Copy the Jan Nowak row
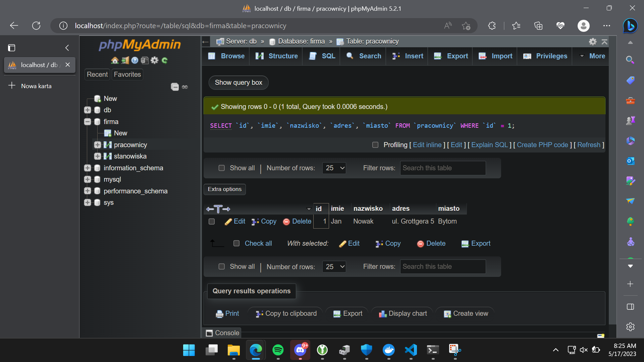The width and height of the screenshot is (644, 362). click(x=264, y=221)
